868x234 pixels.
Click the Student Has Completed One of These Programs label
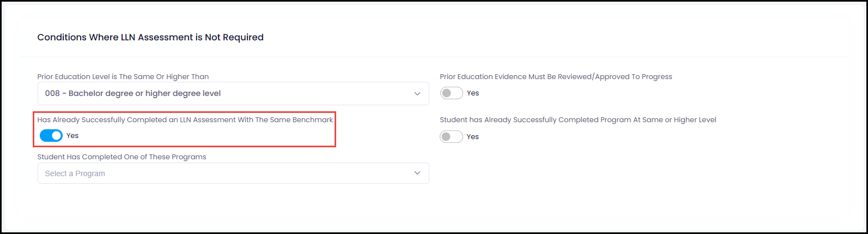coord(122,157)
